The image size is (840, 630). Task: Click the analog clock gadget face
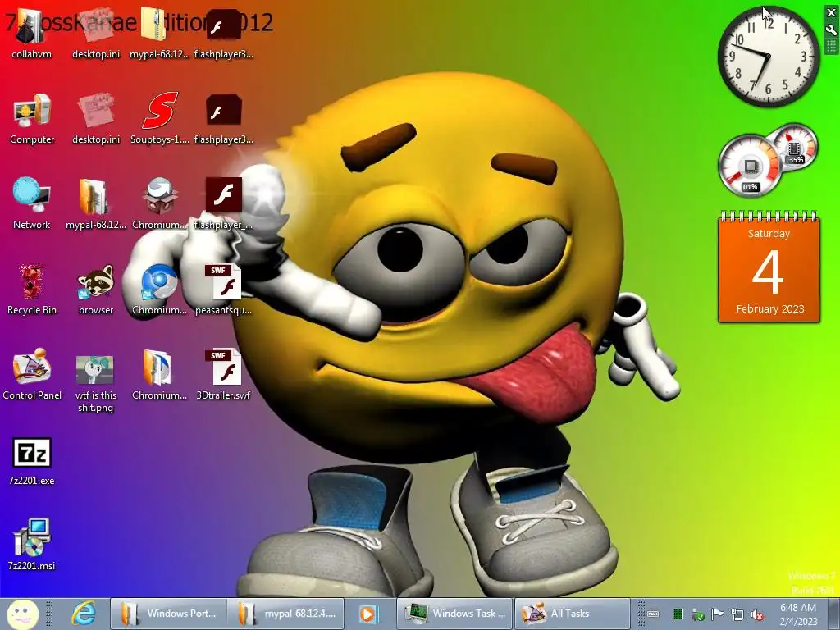(x=768, y=57)
